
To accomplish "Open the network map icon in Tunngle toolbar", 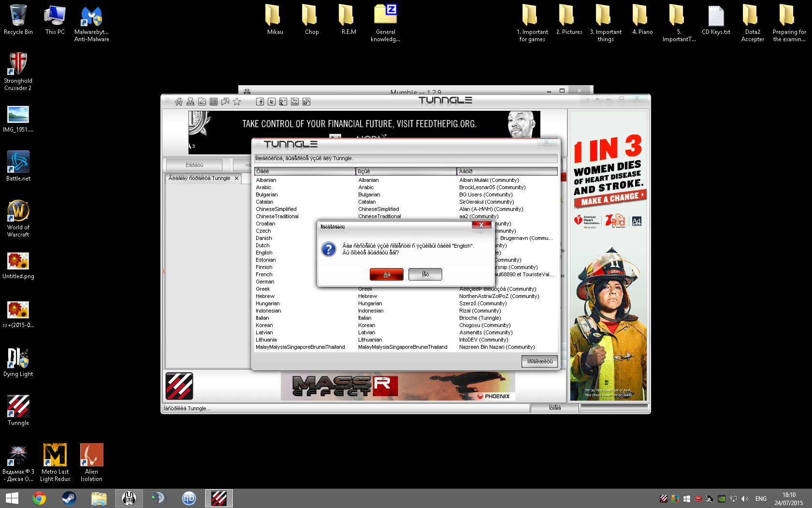I will 190,102.
